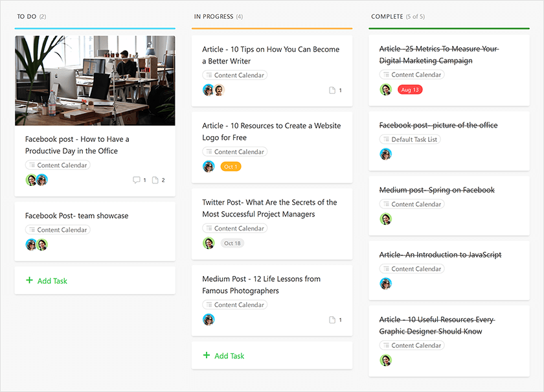Open Default Task List tag on office card
The width and height of the screenshot is (544, 392).
coord(410,139)
